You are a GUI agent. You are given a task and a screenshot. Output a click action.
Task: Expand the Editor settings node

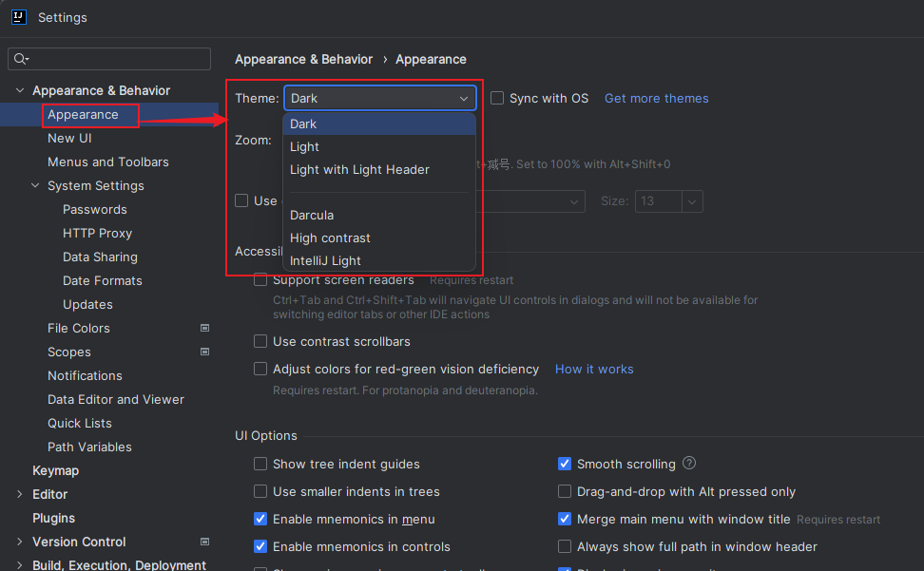19,494
